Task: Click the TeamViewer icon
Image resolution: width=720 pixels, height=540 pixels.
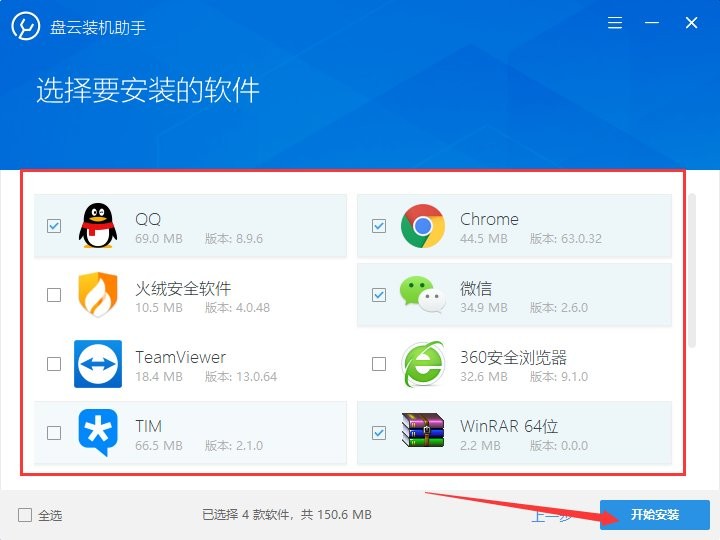Action: tap(98, 364)
